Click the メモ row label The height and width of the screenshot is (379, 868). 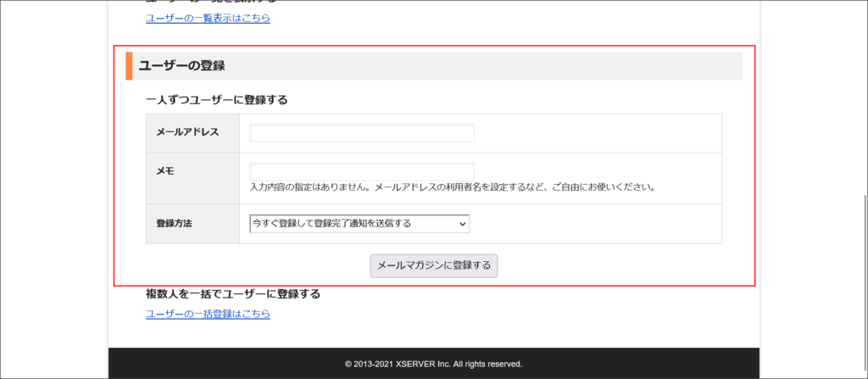(x=165, y=171)
